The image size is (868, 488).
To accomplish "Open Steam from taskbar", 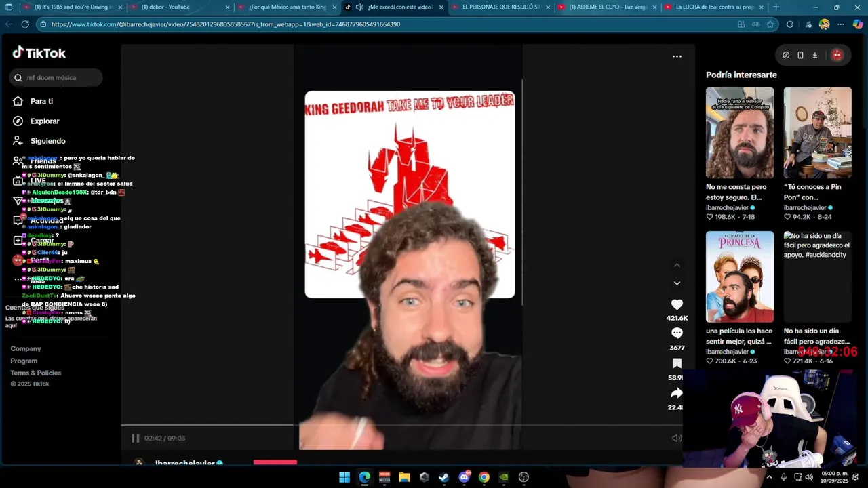I will [444, 477].
